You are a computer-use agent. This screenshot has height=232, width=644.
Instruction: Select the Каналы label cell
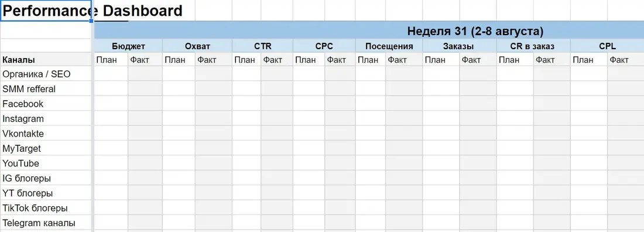(x=46, y=60)
